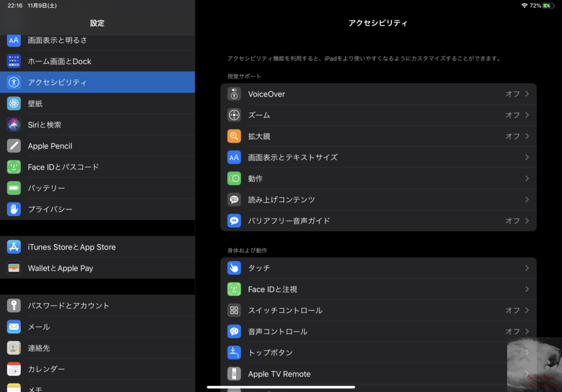This screenshot has width=562, height=392.
Task: Tap the green battery icon in sidebar
Action: (14, 188)
